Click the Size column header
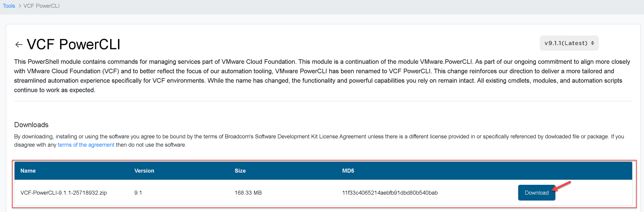This screenshot has width=644, height=212. [240, 171]
